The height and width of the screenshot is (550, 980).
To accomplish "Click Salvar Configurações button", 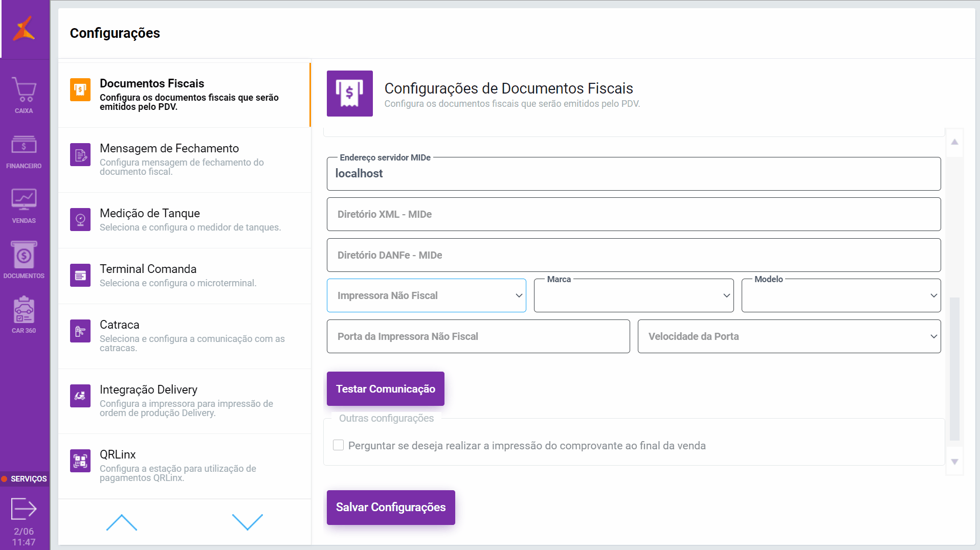I will [391, 507].
